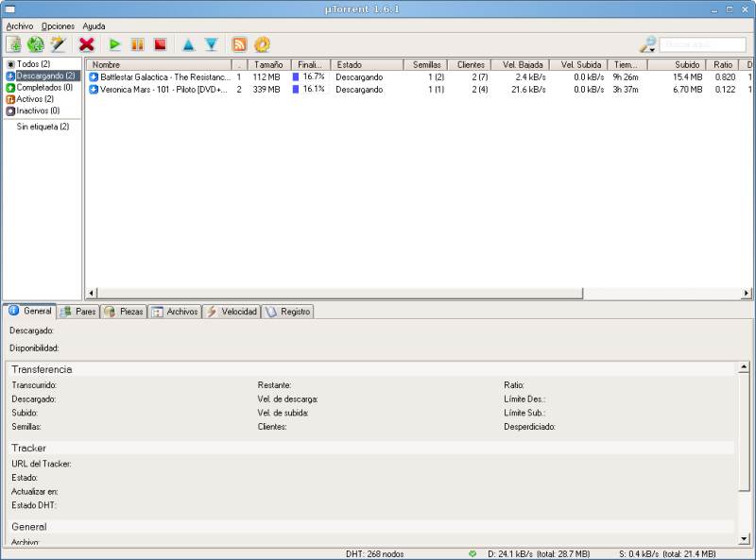This screenshot has width=756, height=560.
Task: Switch to the Registro tab
Action: coord(288,312)
